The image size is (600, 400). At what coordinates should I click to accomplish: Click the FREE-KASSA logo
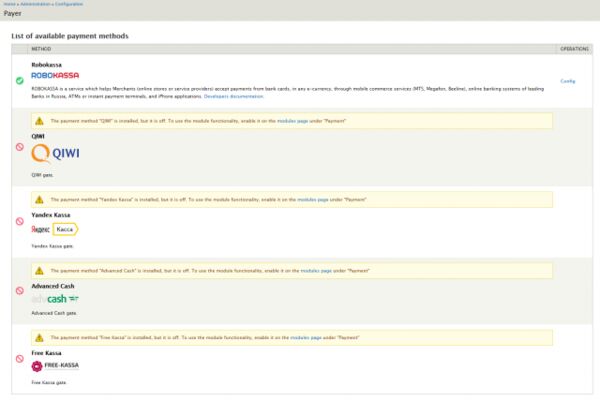tap(55, 366)
